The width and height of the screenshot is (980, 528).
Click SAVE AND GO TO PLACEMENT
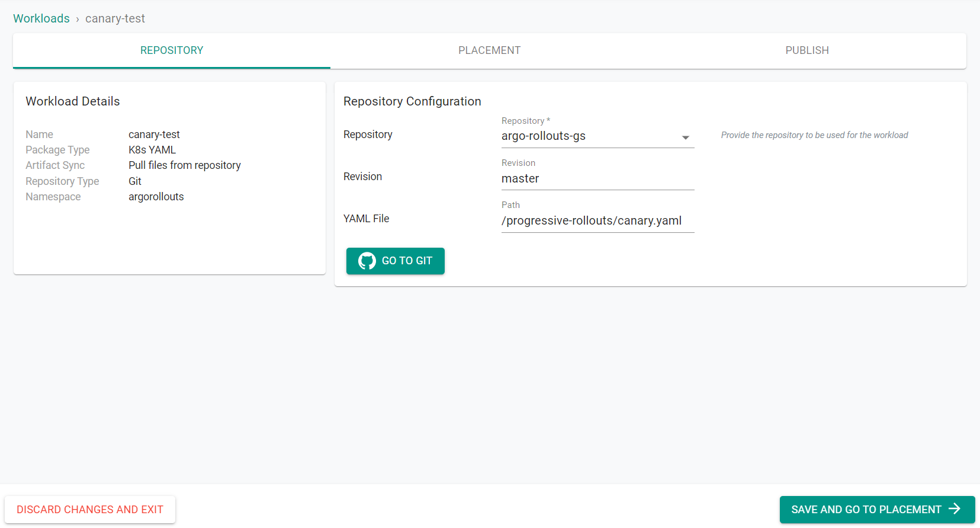click(866, 510)
